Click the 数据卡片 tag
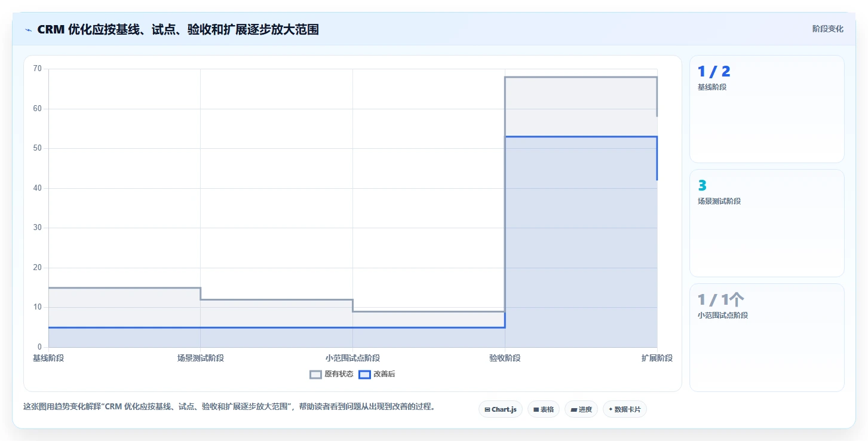This screenshot has height=441, width=868. coord(625,409)
